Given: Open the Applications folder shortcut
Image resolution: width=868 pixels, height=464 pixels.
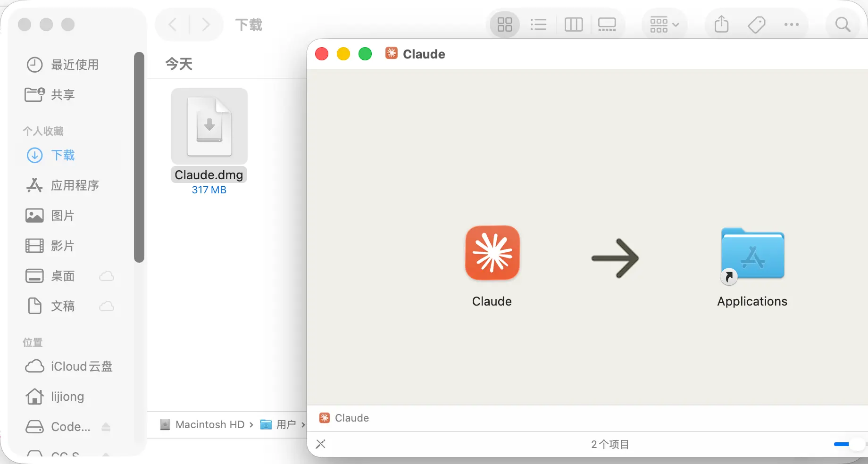Looking at the screenshot, I should (x=752, y=255).
